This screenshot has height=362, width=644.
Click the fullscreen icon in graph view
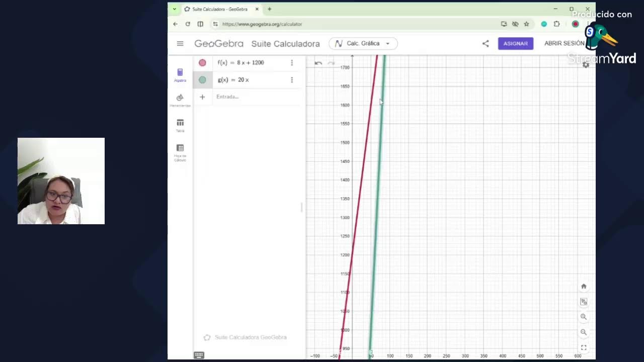click(x=584, y=347)
